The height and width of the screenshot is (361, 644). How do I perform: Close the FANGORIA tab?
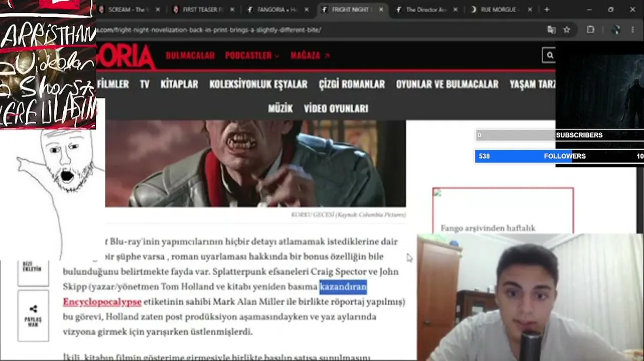[x=306, y=10]
